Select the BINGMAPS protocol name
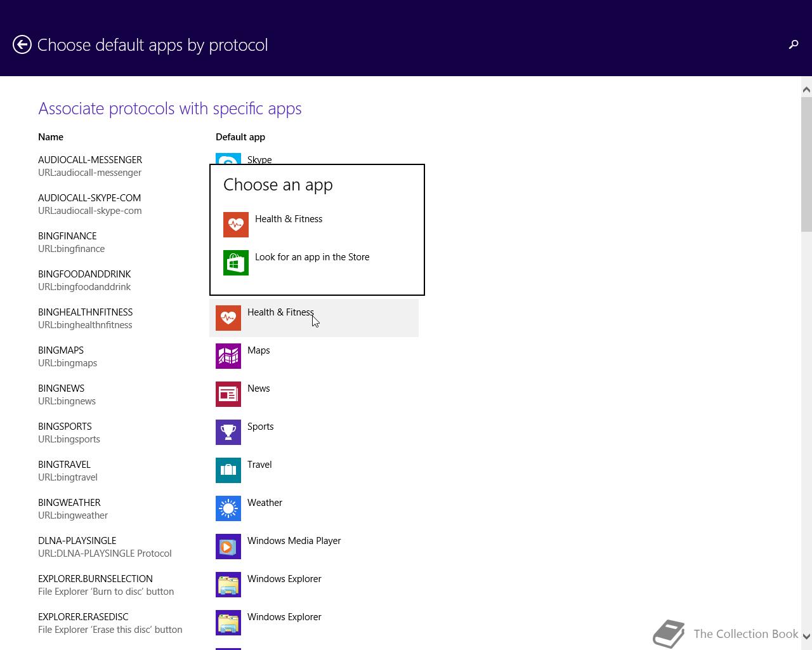Image resolution: width=812 pixels, height=650 pixels. pyautogui.click(x=61, y=350)
